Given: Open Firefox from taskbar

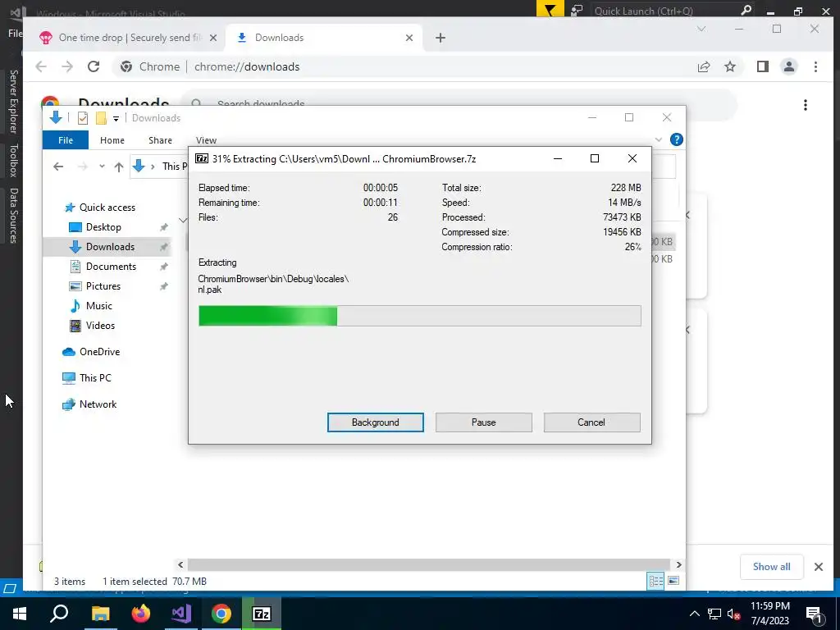Looking at the screenshot, I should pyautogui.click(x=140, y=614).
